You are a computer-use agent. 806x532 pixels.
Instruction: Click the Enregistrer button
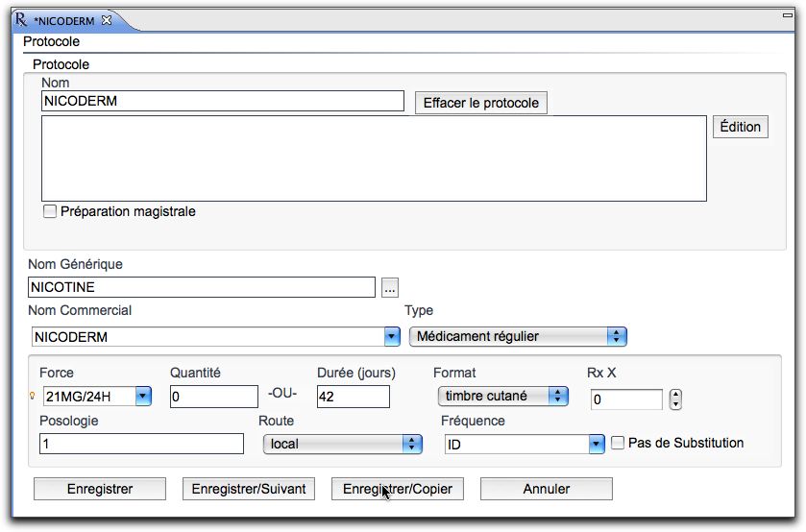[100, 489]
